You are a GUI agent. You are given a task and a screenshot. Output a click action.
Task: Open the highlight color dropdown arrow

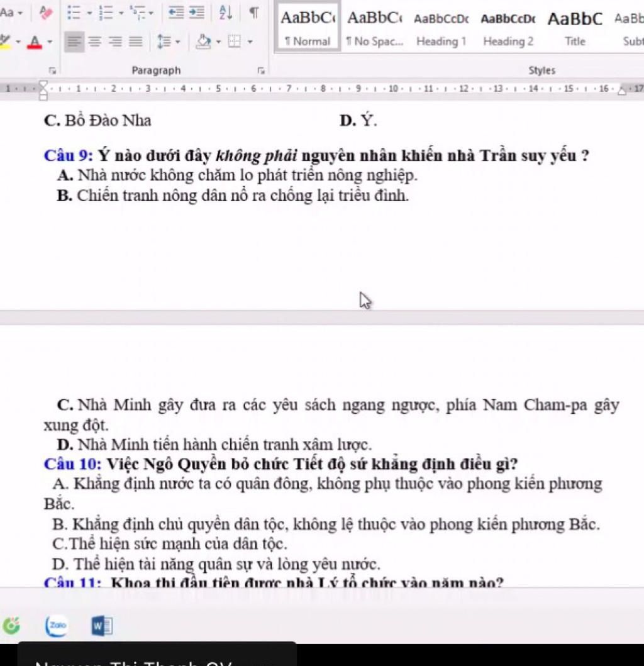(18, 42)
